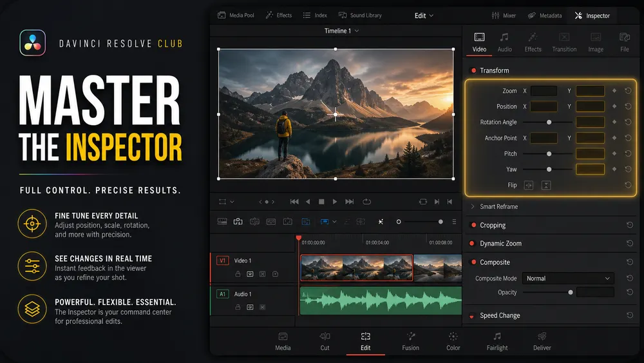Reset the Flip setting

coord(628,185)
